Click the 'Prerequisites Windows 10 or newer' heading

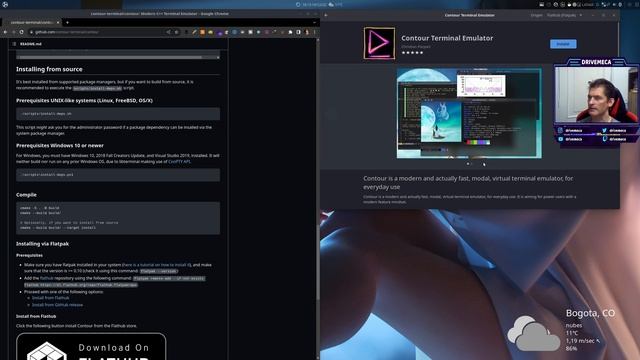point(60,145)
